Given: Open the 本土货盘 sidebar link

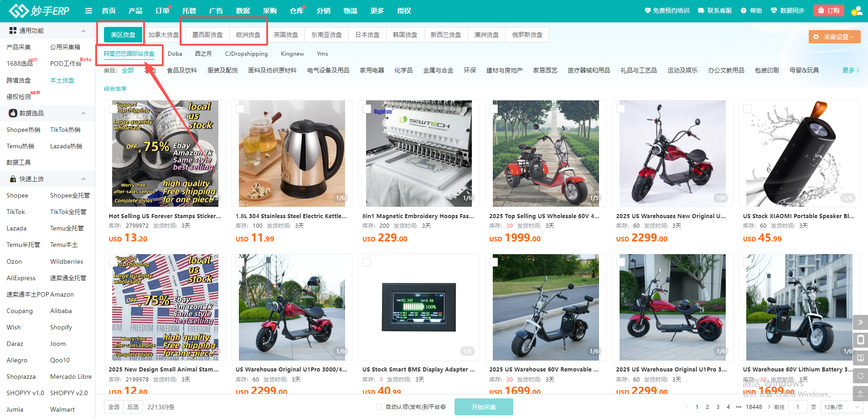Looking at the screenshot, I should click(x=62, y=80).
